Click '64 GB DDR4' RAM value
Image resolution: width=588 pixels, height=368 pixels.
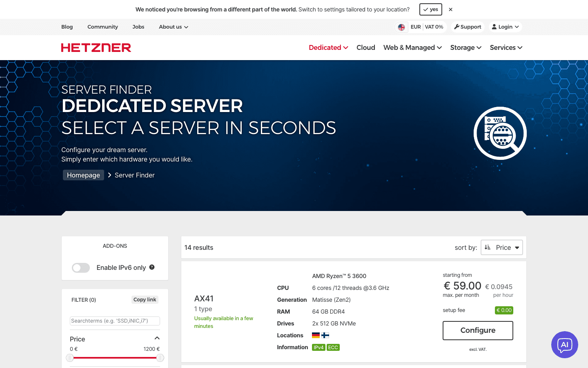(329, 312)
